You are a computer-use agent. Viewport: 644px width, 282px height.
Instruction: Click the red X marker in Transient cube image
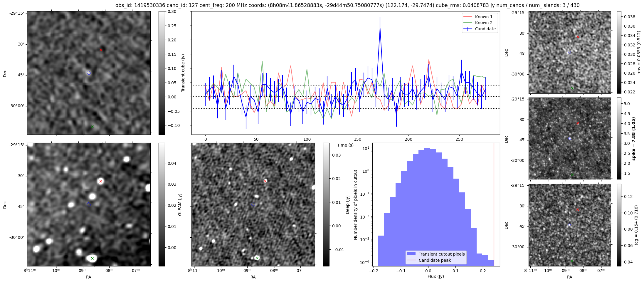pyautogui.click(x=101, y=50)
